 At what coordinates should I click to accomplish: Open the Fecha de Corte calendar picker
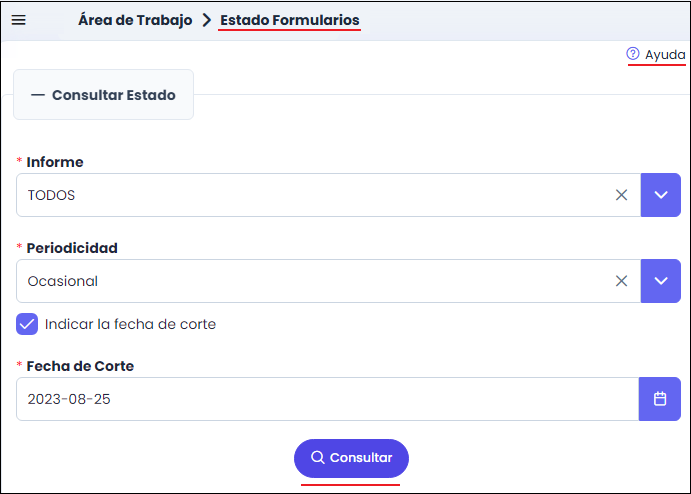tap(659, 399)
